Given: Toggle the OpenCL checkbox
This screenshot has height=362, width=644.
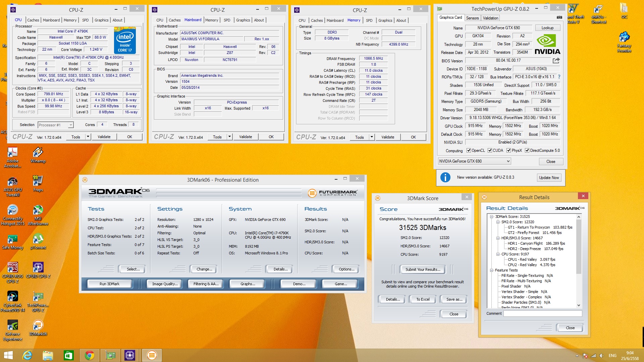Looking at the screenshot, I should [x=469, y=150].
